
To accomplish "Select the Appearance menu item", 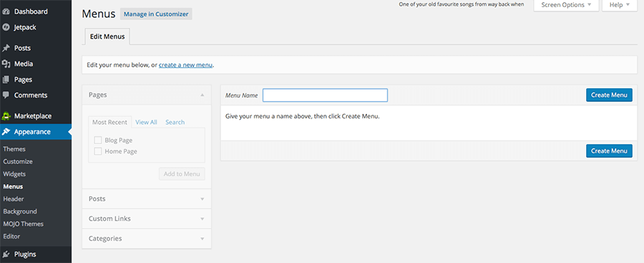I will 36,132.
